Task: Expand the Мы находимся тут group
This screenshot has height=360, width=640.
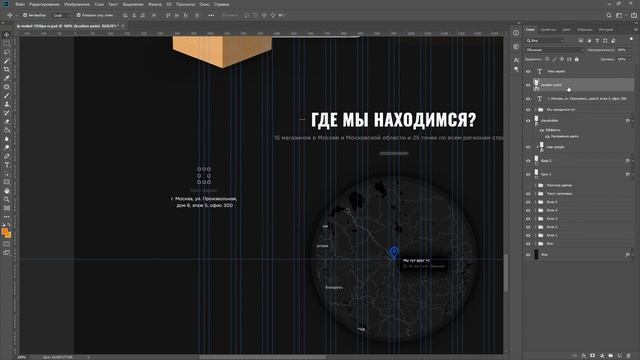Action: tap(535, 110)
